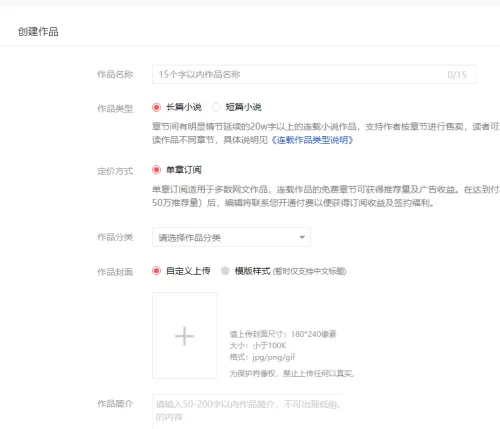
Task: Select the 模版样式 cover radio button
Action: click(225, 271)
